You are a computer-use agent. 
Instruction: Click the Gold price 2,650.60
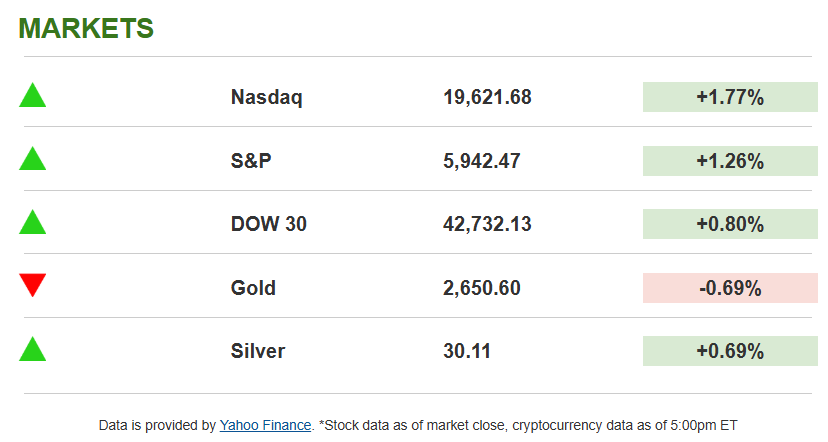482,288
